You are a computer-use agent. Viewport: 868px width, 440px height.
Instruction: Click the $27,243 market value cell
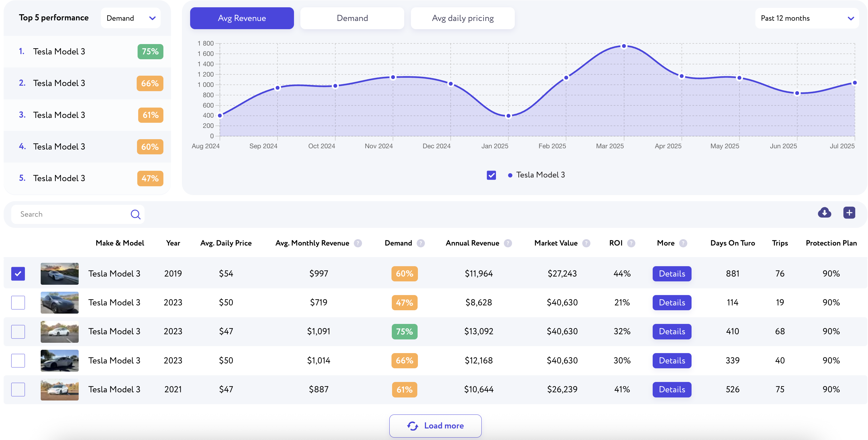pyautogui.click(x=562, y=274)
